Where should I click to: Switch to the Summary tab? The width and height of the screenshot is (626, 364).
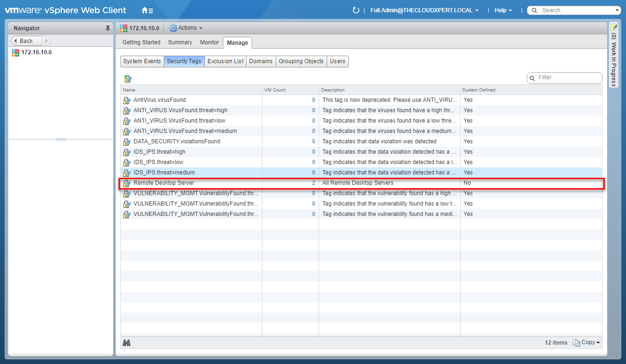pyautogui.click(x=180, y=42)
